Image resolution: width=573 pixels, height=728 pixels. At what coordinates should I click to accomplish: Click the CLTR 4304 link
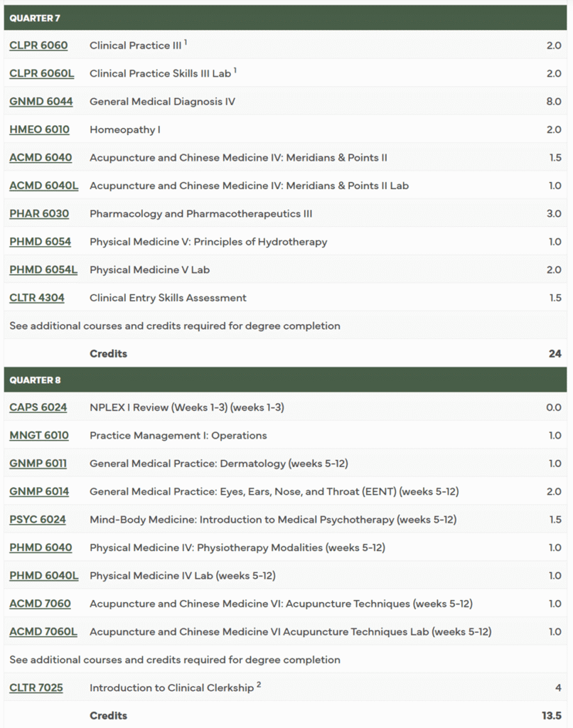(37, 298)
